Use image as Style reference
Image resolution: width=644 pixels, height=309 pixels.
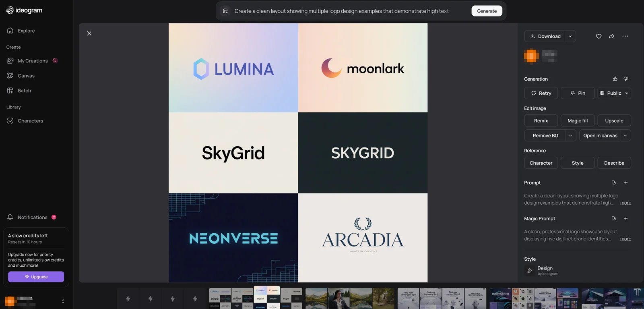coord(578,163)
